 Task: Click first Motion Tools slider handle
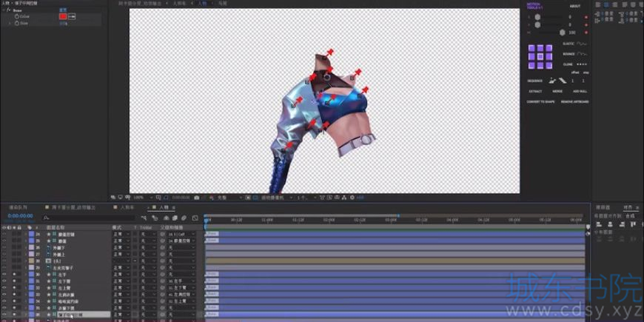[537, 17]
